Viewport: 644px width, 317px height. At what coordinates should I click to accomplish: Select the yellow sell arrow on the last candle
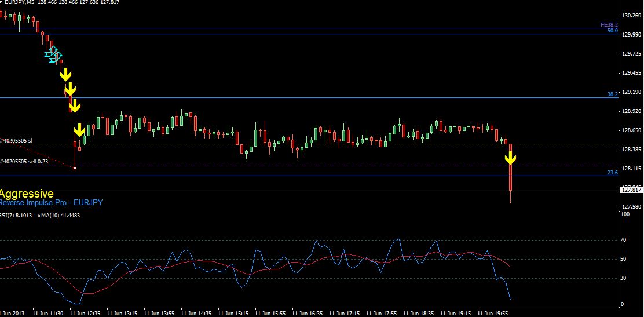coord(510,158)
